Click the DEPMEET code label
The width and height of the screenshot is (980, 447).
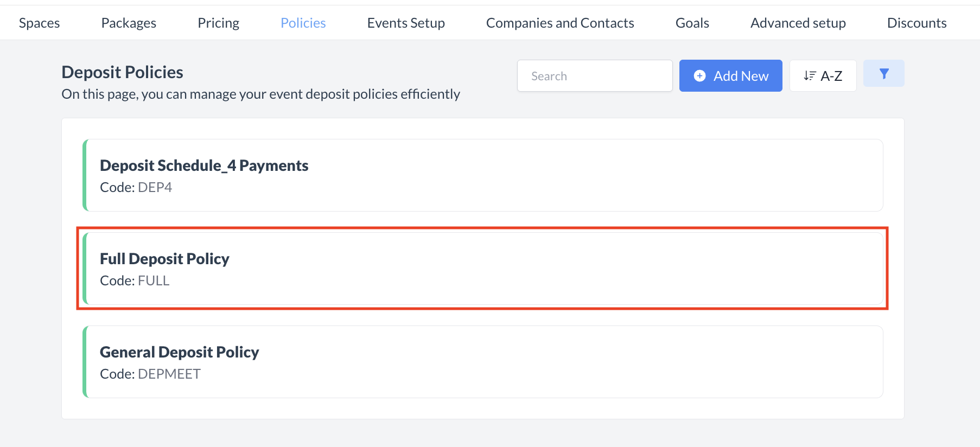pyautogui.click(x=169, y=374)
